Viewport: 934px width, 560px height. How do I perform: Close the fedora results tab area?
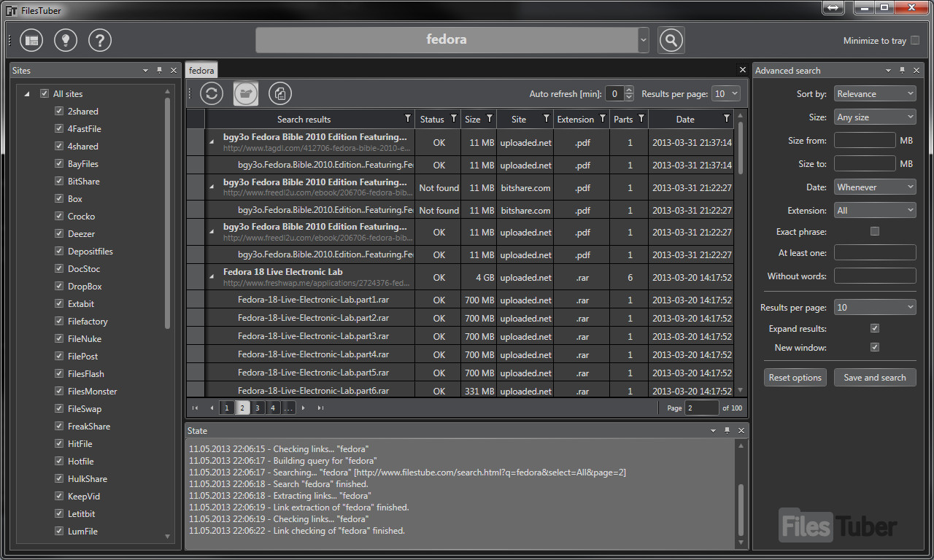pos(743,70)
